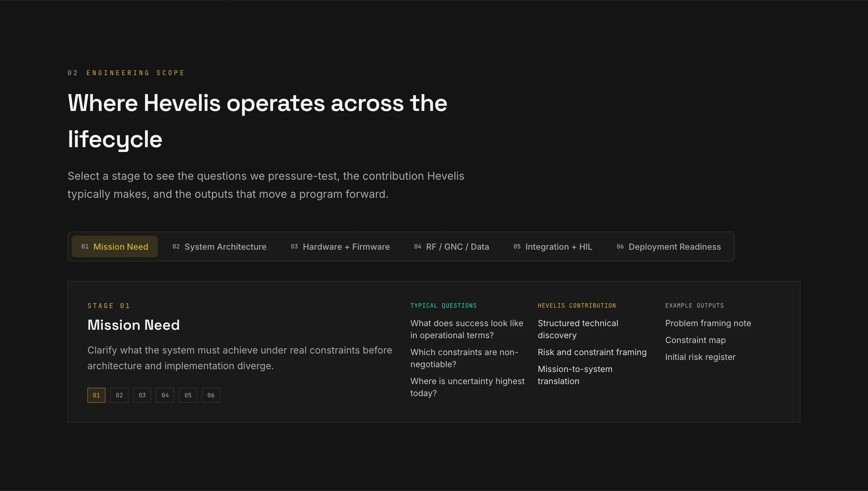Click 'Which constraints are non-negotiable?'
Screen dimensions: 868x491
point(464,358)
